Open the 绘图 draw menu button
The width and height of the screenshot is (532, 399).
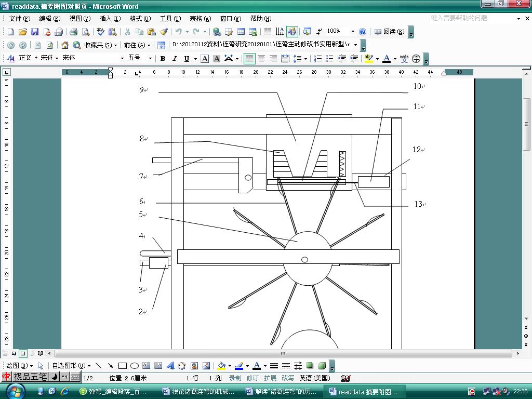(x=19, y=366)
